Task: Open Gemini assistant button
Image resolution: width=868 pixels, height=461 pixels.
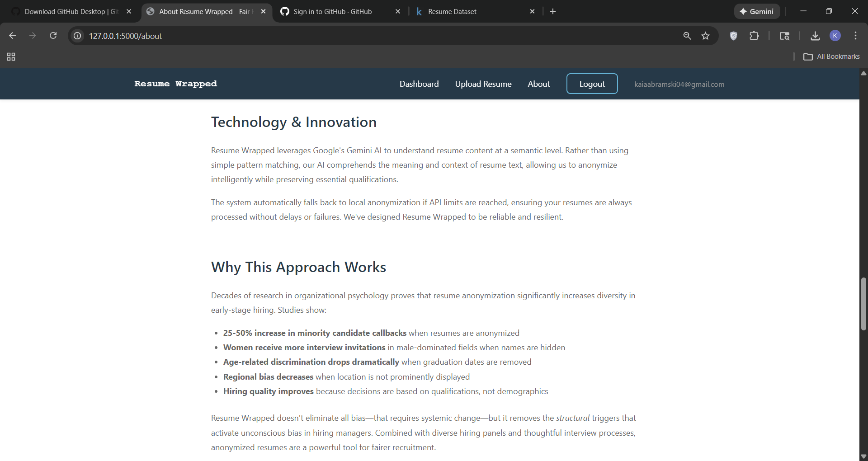Action: (x=757, y=11)
